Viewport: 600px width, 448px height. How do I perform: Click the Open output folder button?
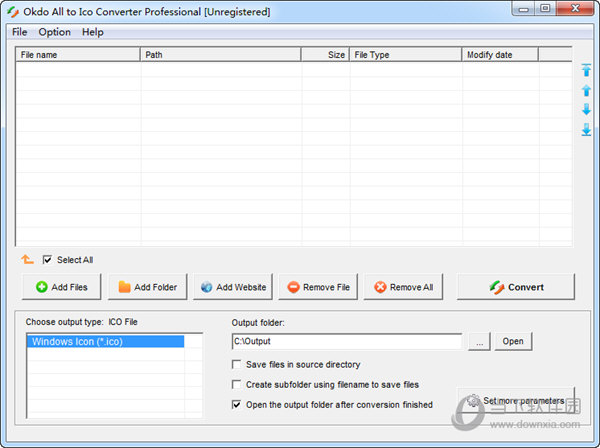click(x=513, y=341)
